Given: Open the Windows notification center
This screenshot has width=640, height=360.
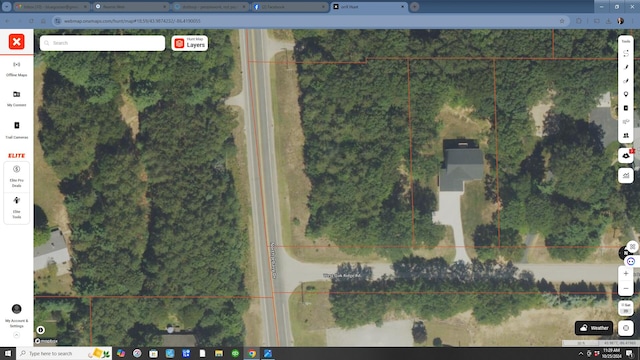Looking at the screenshot, I should (630, 353).
